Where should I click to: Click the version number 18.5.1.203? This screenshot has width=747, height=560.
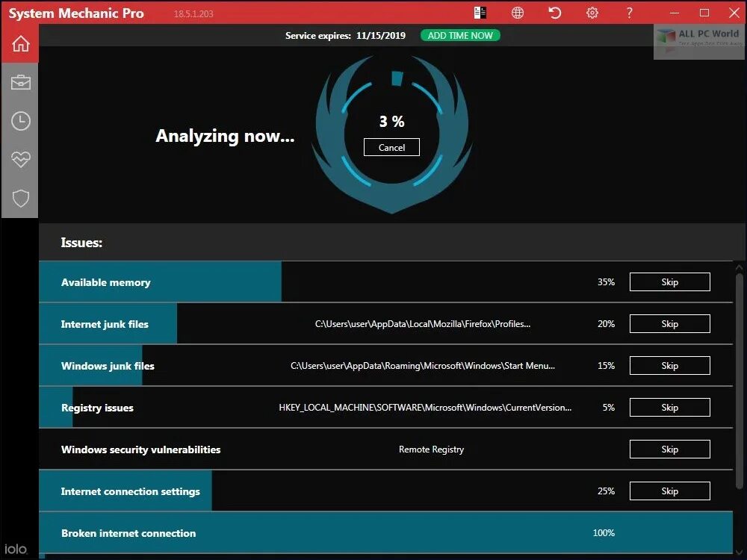pyautogui.click(x=193, y=13)
